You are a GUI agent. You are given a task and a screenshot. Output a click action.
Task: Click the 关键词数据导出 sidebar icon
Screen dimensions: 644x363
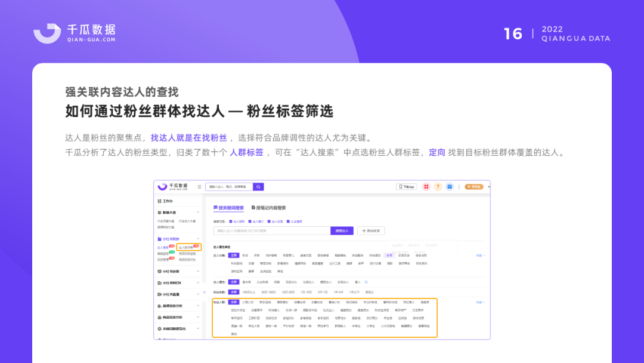(x=159, y=329)
